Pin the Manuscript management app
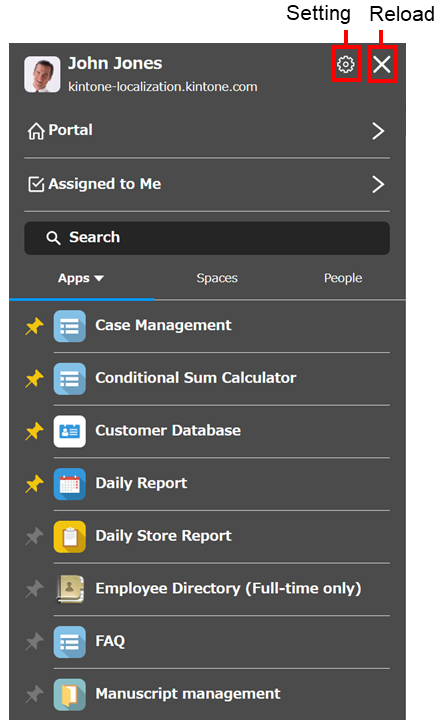 pos(34,694)
